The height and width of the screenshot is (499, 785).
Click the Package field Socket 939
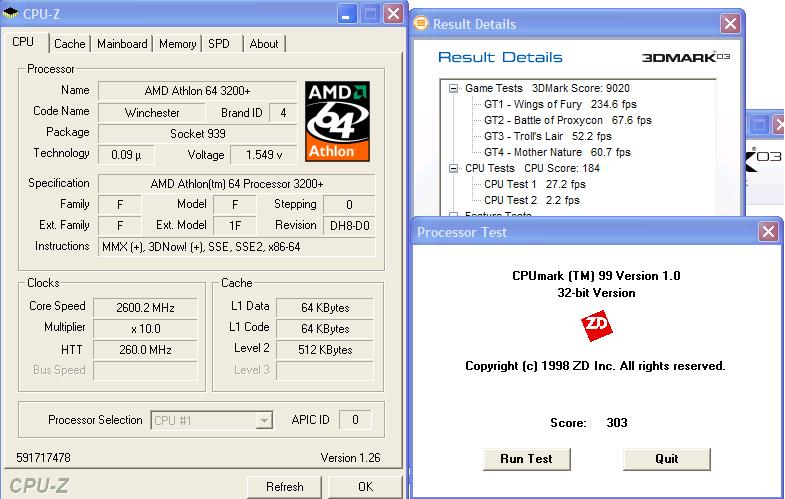tap(197, 134)
